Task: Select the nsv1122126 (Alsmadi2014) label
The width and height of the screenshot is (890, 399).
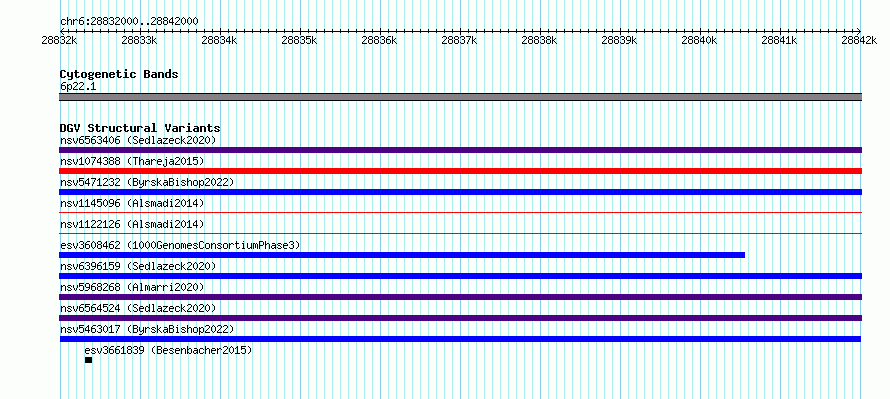Action: pos(132,224)
